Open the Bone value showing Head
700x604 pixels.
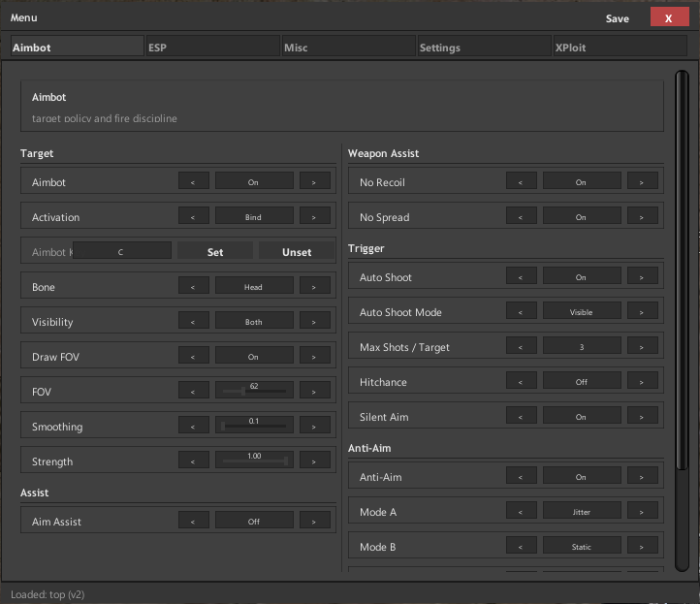[x=254, y=286]
